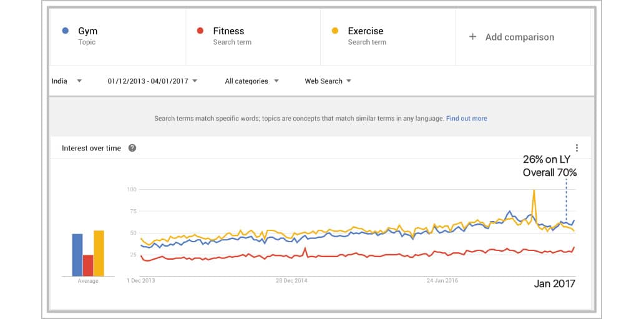This screenshot has width=644, height=319.
Task: Click the Add comparison text
Action: tap(519, 37)
